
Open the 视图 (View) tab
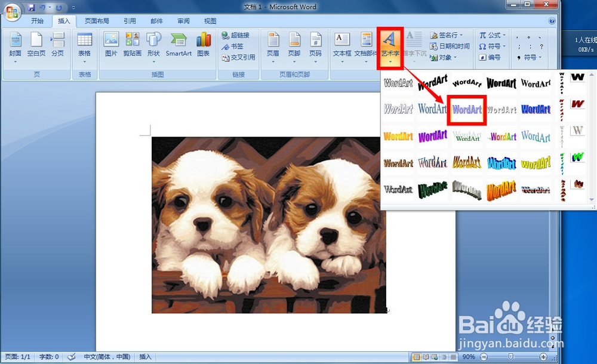point(210,21)
